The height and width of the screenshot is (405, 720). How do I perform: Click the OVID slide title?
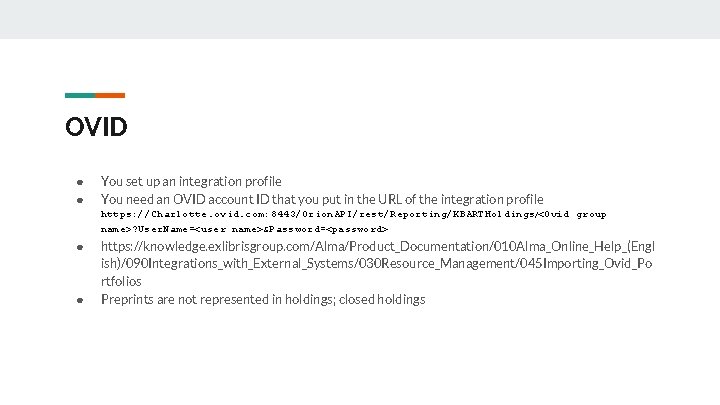click(96, 127)
